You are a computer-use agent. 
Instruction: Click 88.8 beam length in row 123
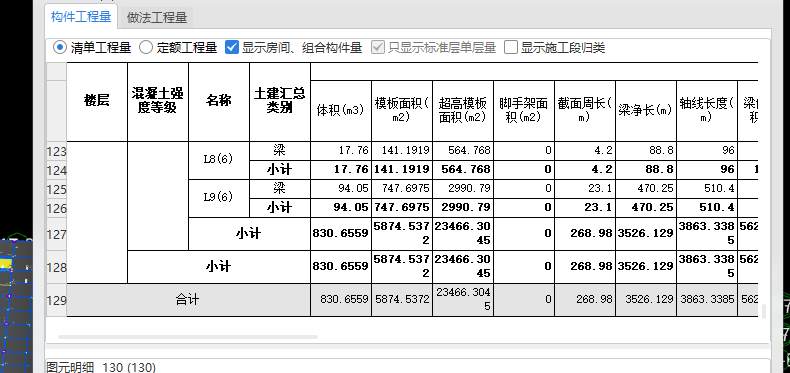pyautogui.click(x=646, y=151)
